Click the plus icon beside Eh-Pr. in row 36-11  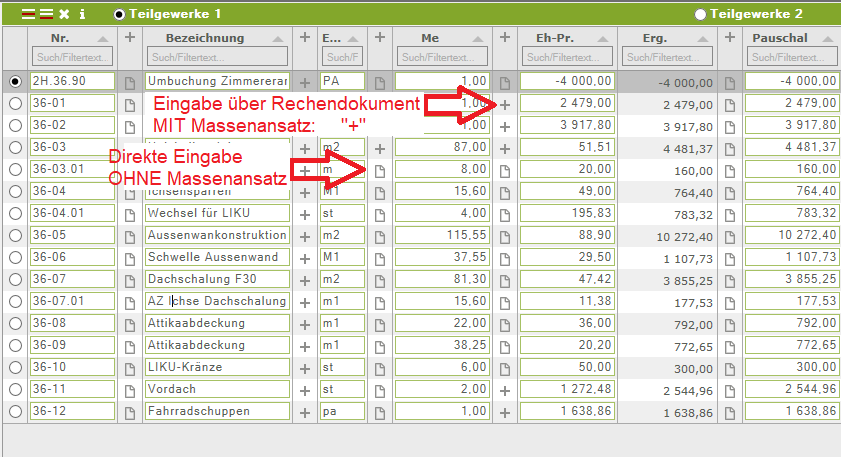pos(505,389)
